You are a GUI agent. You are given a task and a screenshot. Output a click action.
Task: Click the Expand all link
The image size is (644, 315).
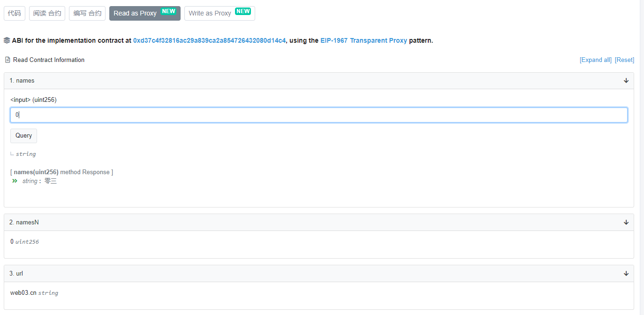pos(596,60)
